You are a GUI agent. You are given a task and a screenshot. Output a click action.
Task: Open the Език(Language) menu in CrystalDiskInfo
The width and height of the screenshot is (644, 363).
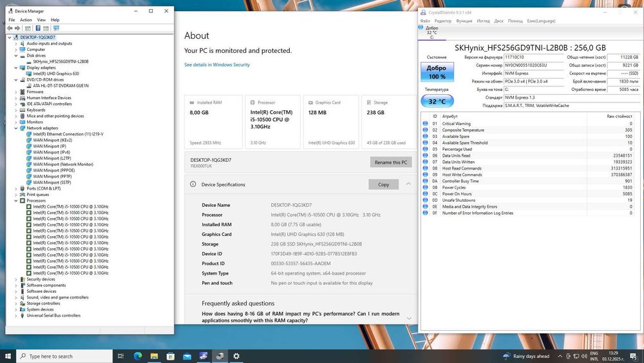[x=541, y=21]
